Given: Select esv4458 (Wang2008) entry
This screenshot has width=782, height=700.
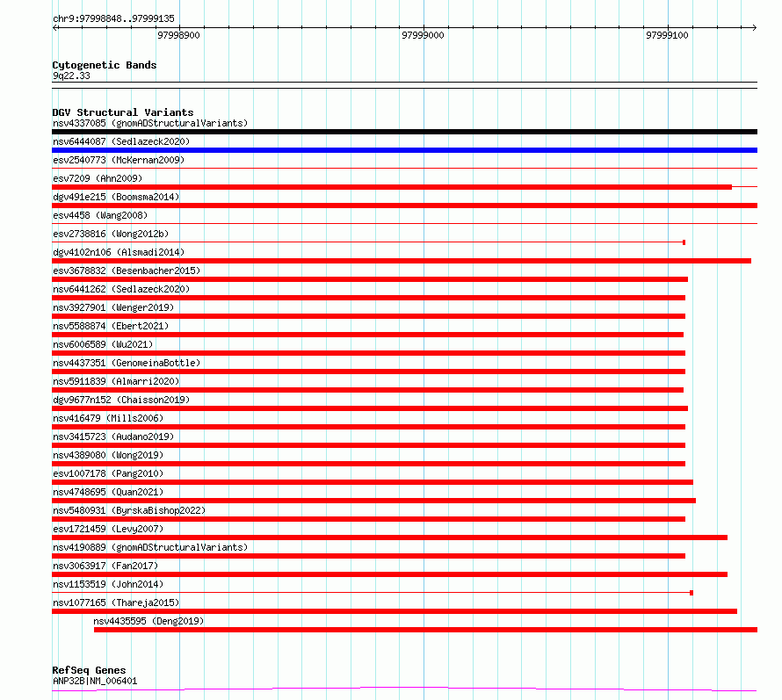Looking at the screenshot, I should point(100,215).
